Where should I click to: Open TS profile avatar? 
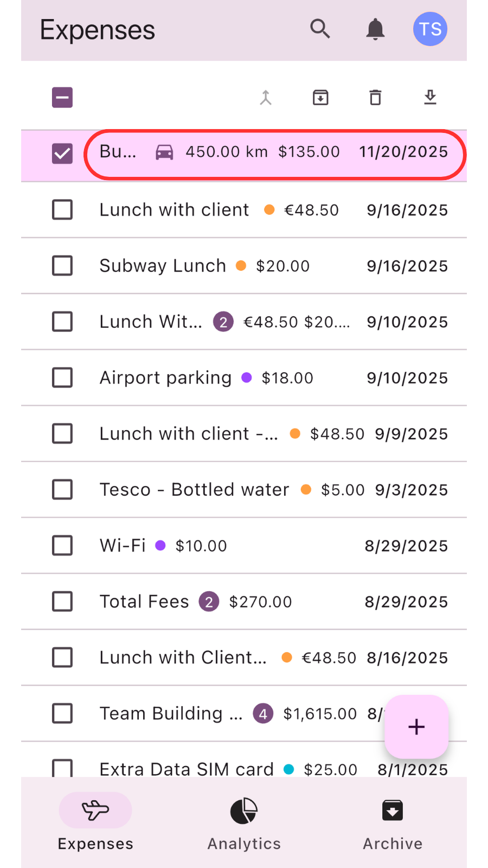click(x=430, y=29)
